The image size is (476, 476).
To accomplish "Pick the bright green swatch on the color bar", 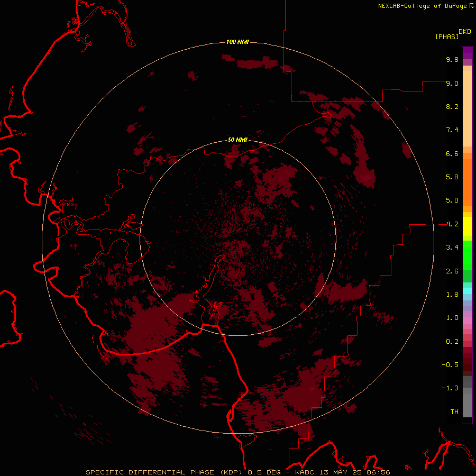I will (467, 252).
